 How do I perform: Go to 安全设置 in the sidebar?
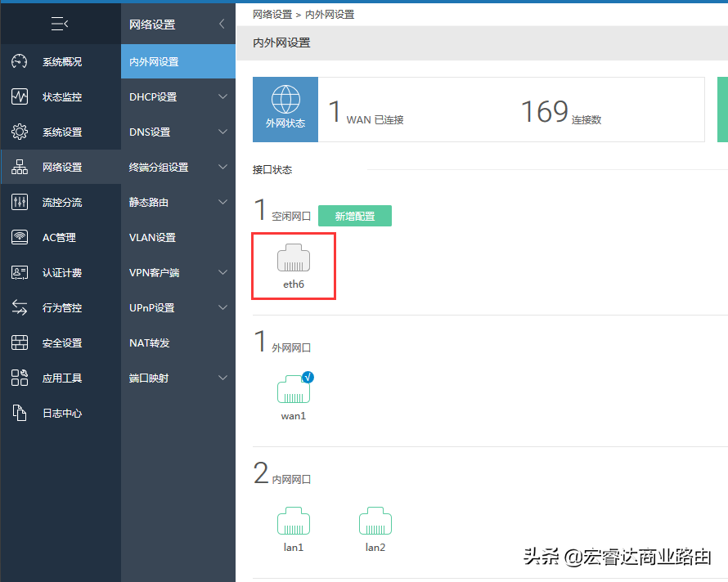(x=61, y=342)
